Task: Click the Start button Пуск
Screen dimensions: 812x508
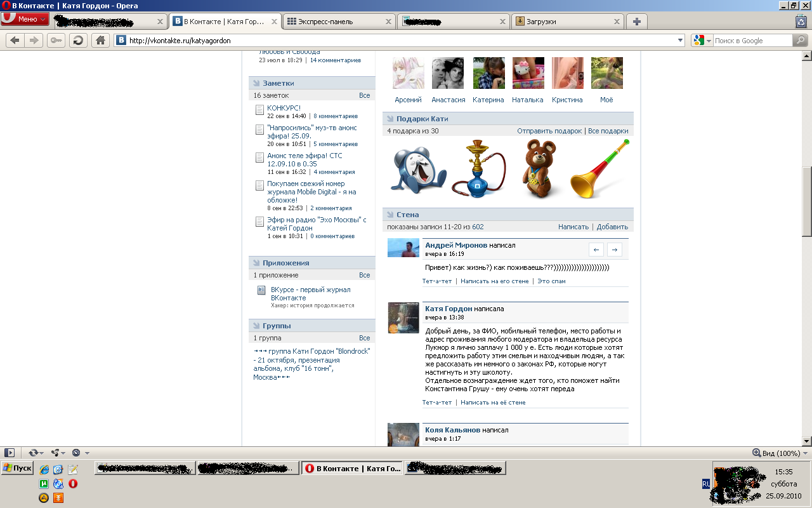Action: 17,468
